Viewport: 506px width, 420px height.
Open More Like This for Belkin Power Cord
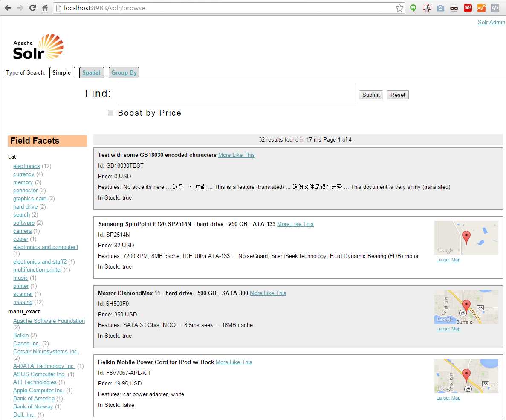pos(234,362)
